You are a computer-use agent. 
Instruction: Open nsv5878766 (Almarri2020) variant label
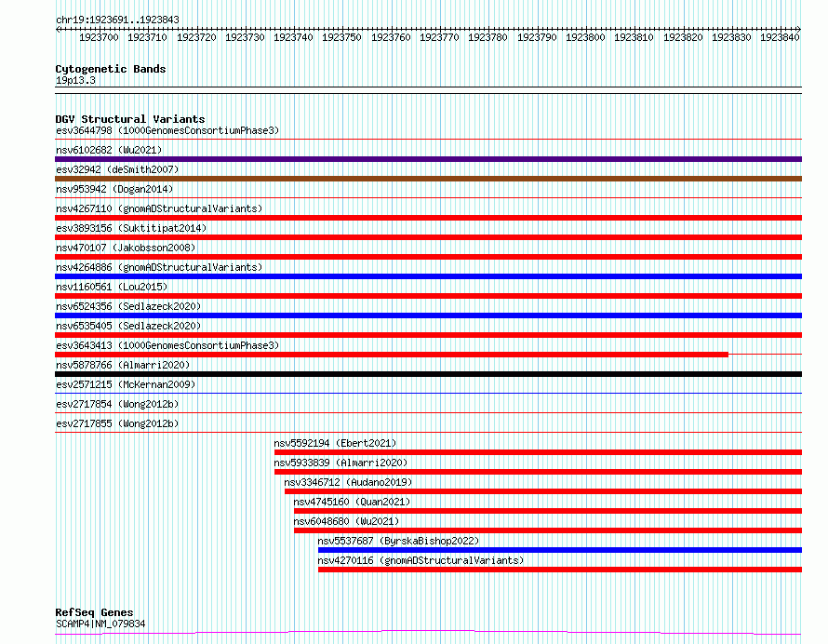pyautogui.click(x=123, y=365)
